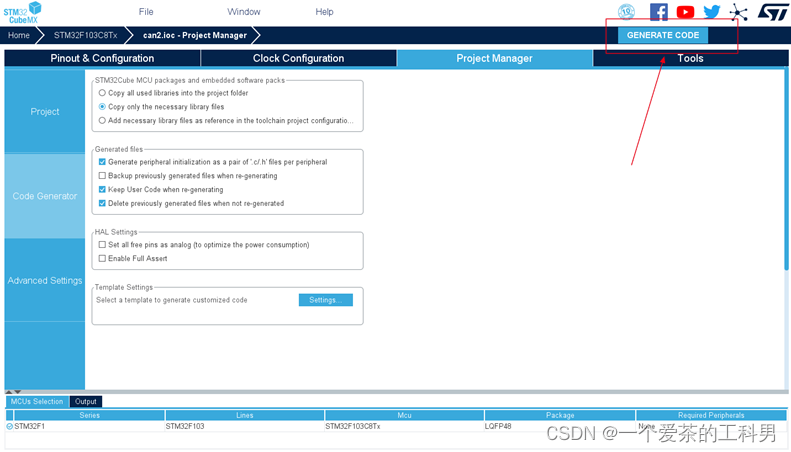This screenshot has width=791, height=452.
Task: Open the Tools tab
Action: point(690,58)
